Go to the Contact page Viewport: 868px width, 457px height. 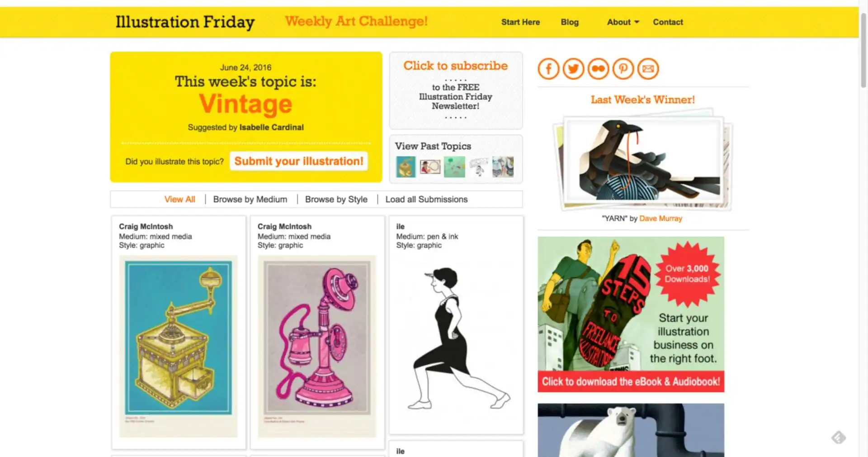[668, 22]
